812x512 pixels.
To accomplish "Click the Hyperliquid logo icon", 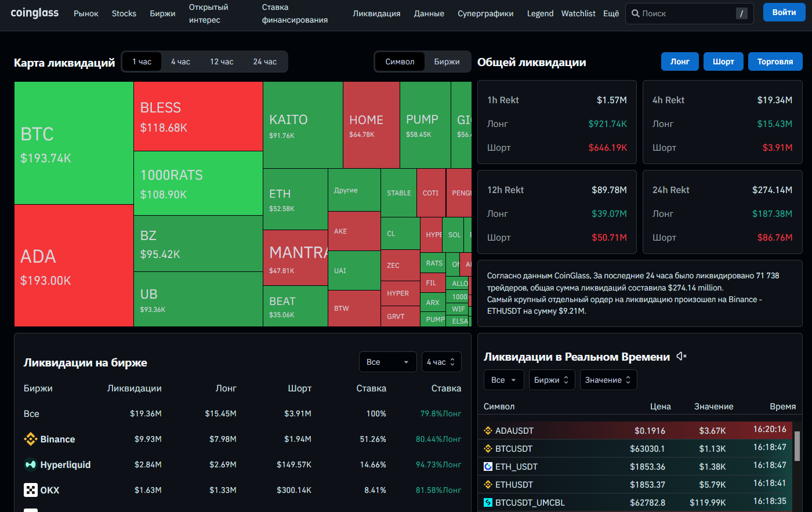I will pyautogui.click(x=31, y=464).
